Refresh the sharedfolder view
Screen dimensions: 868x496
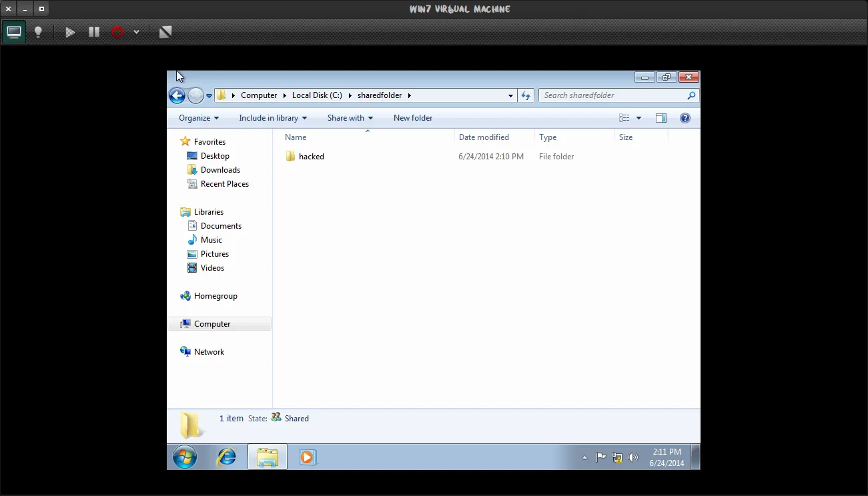pos(526,95)
